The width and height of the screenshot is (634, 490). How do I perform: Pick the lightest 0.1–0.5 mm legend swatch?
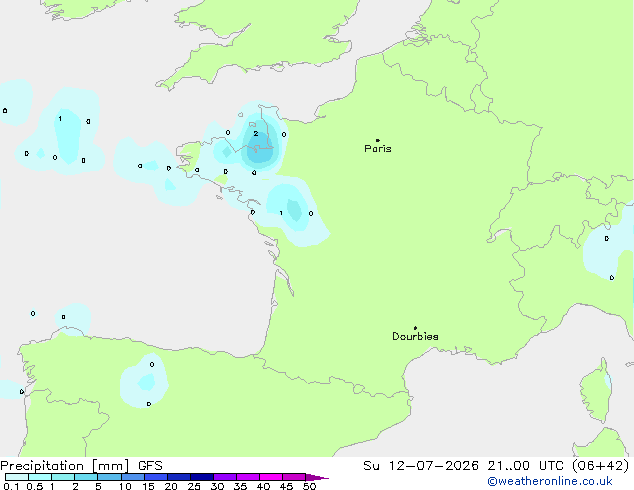17,477
